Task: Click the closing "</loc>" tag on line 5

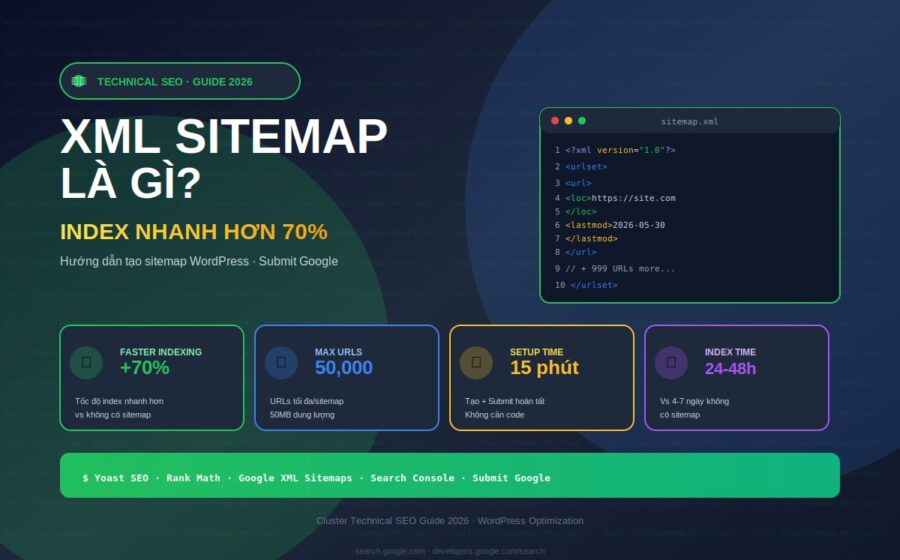Action: pos(581,212)
